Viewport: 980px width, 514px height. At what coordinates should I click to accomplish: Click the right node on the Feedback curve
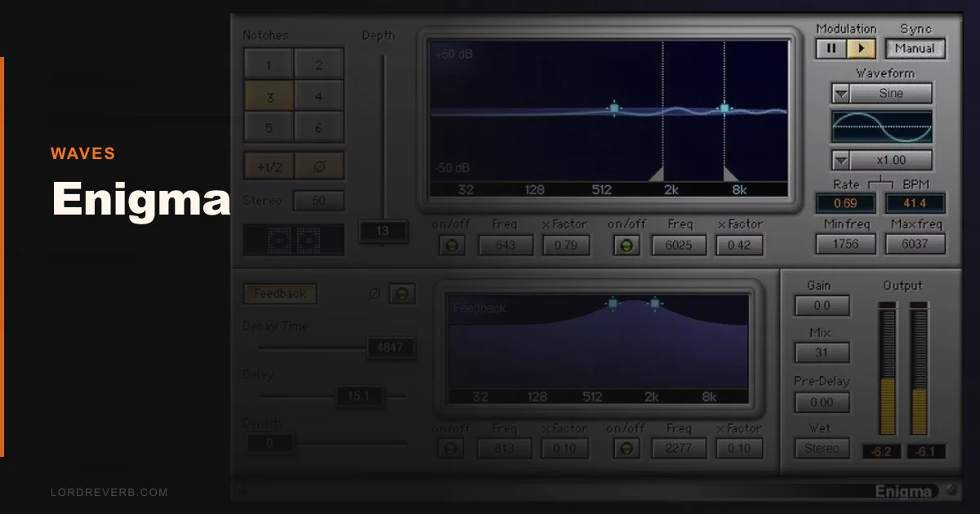tap(654, 304)
